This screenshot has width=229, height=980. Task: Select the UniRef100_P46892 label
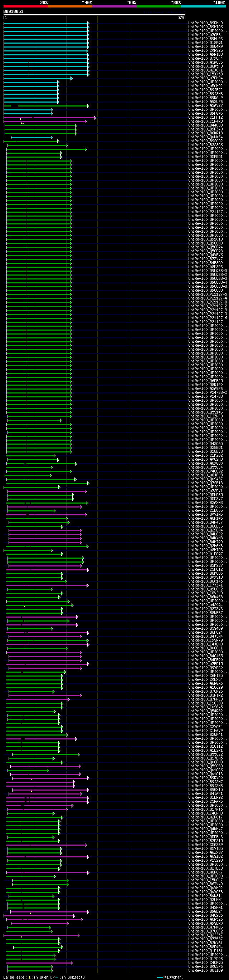[205, 471]
